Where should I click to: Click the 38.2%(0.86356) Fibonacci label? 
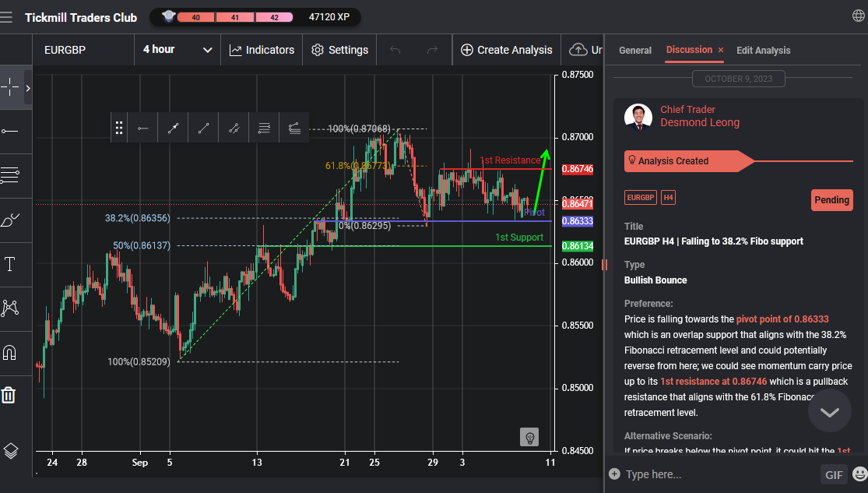pyautogui.click(x=137, y=218)
